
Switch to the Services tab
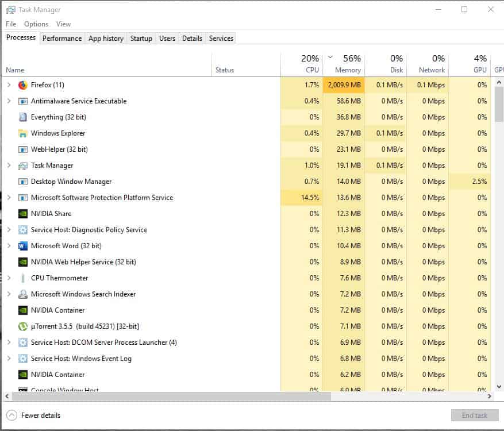[x=221, y=39]
